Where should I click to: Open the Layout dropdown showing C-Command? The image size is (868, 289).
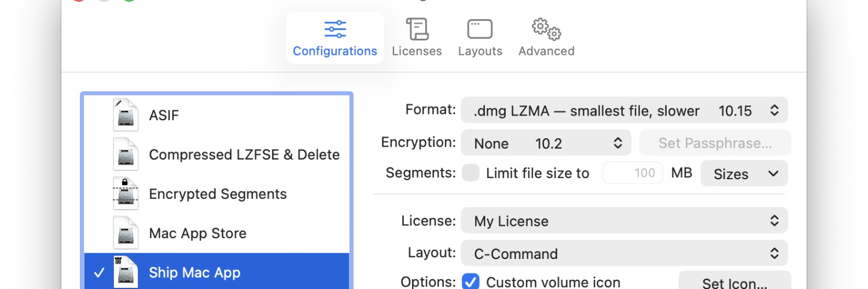pyautogui.click(x=624, y=253)
